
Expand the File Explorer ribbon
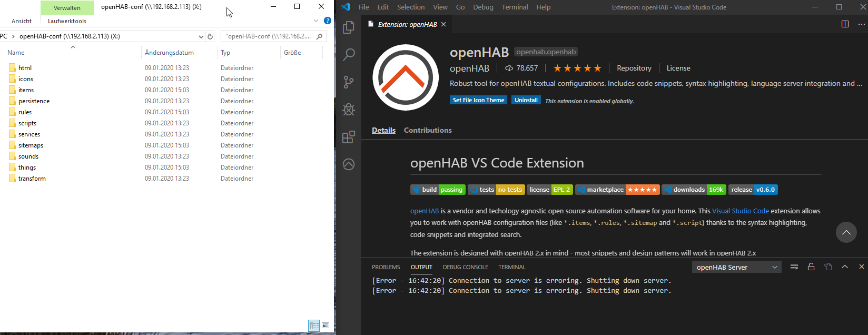(316, 21)
